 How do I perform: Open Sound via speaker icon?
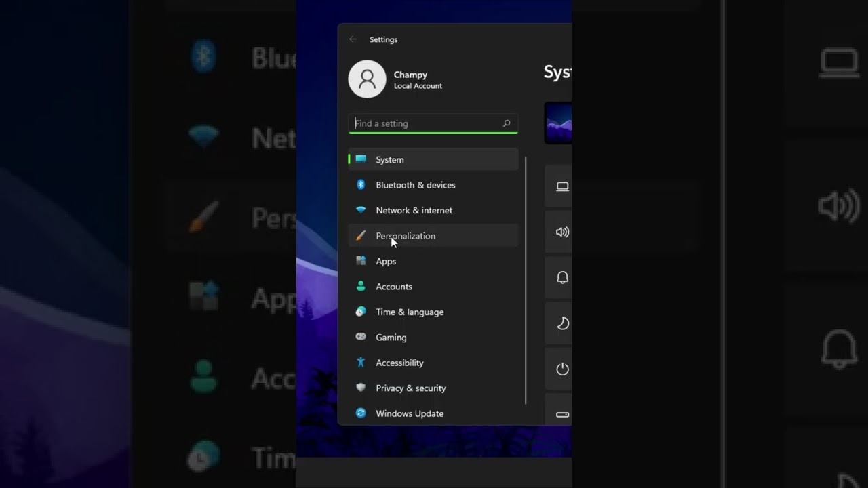coord(562,232)
